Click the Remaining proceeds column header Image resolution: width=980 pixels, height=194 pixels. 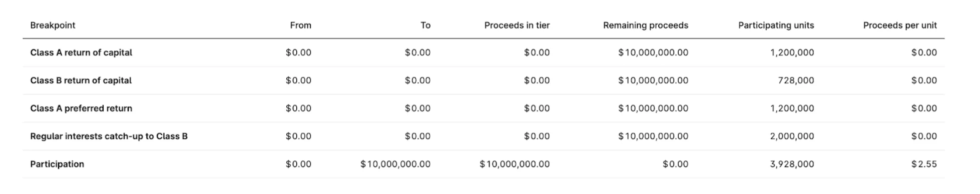(645, 25)
